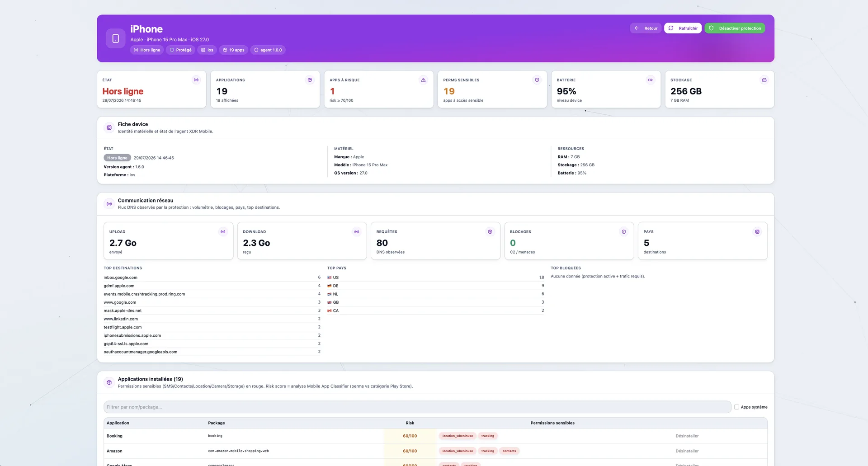Click the 19 apps badge

234,50
